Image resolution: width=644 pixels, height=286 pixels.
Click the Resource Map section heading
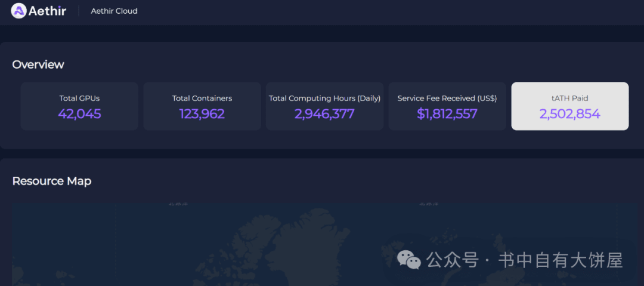(52, 181)
